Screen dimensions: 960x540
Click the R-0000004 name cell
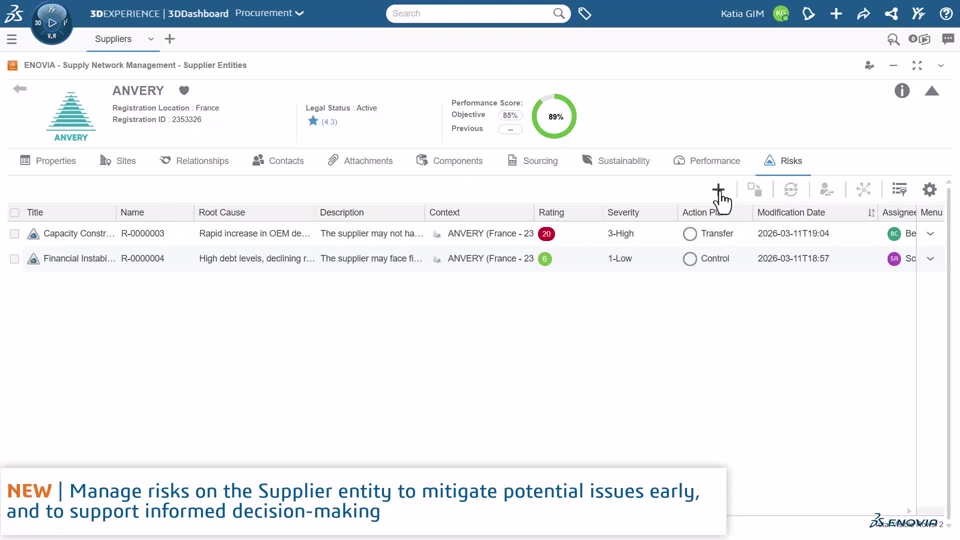[x=143, y=258]
